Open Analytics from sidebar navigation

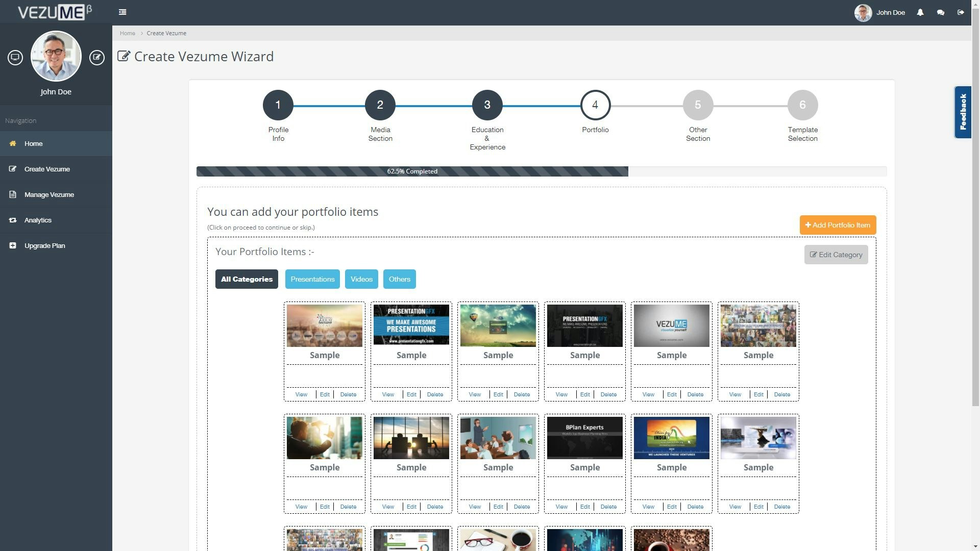point(38,220)
